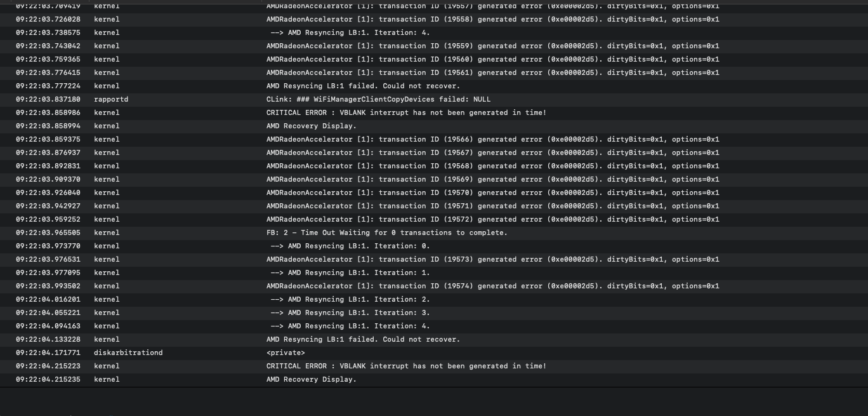
Task: Click the timestamp 09:22:03.738575 cell
Action: [48, 32]
